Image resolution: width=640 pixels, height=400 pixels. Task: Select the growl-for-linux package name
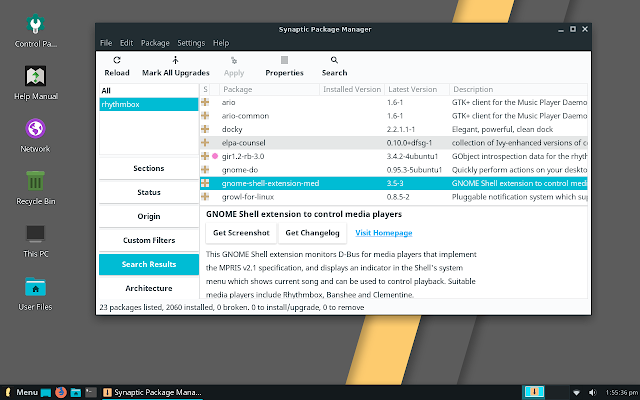click(x=248, y=197)
